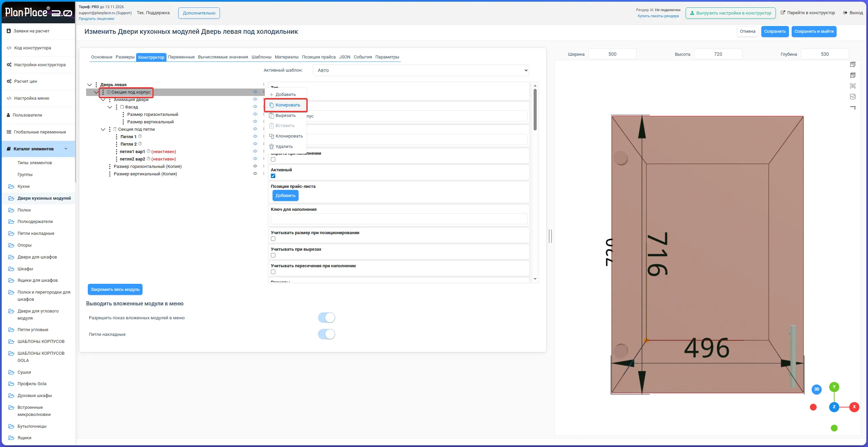Choose Копировать in the context menu
The height and width of the screenshot is (447, 868).
click(x=285, y=105)
